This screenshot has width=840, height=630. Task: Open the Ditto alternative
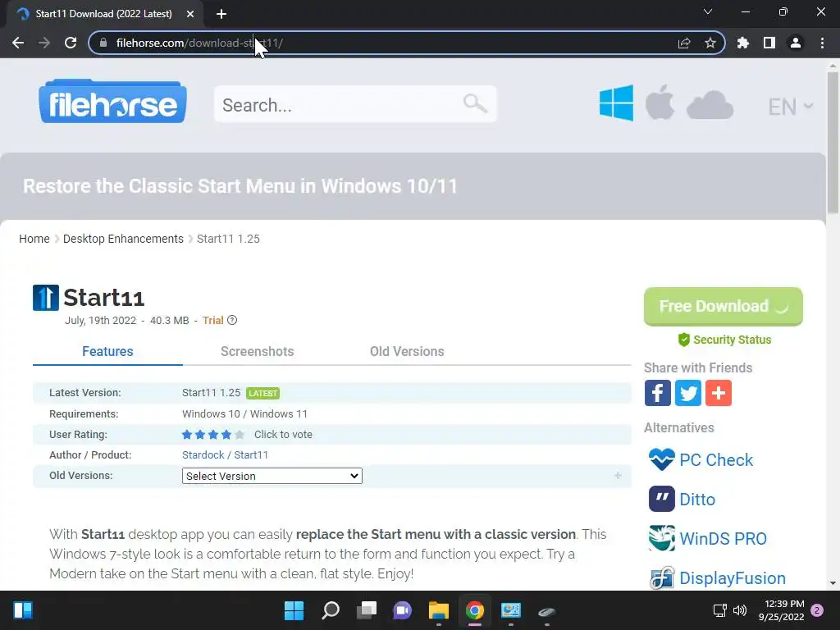point(682,500)
